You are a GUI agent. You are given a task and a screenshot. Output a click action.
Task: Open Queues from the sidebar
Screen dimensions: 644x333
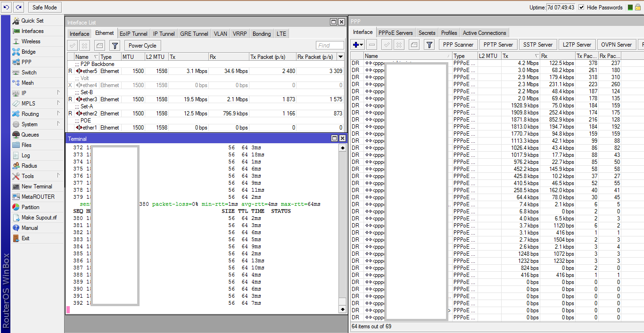click(30, 135)
